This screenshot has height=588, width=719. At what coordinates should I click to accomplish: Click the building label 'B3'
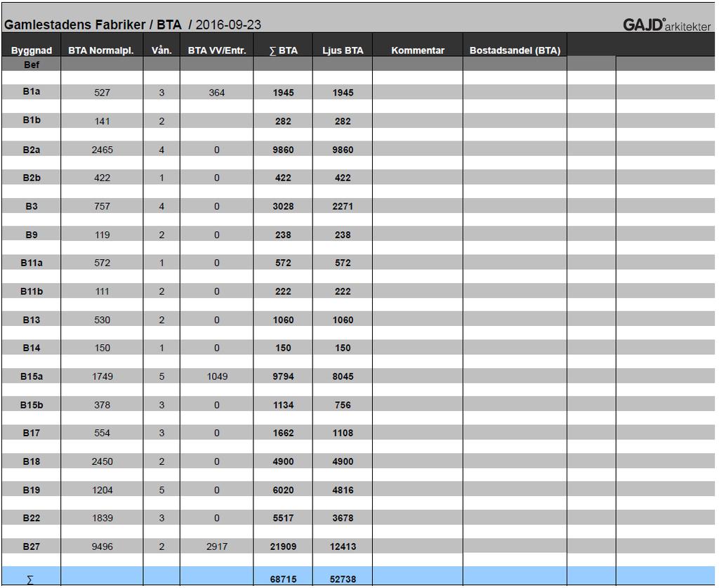pyautogui.click(x=32, y=206)
